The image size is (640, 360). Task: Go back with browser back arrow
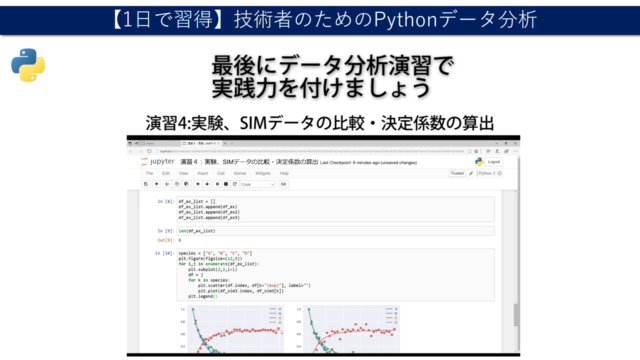tap(131, 151)
